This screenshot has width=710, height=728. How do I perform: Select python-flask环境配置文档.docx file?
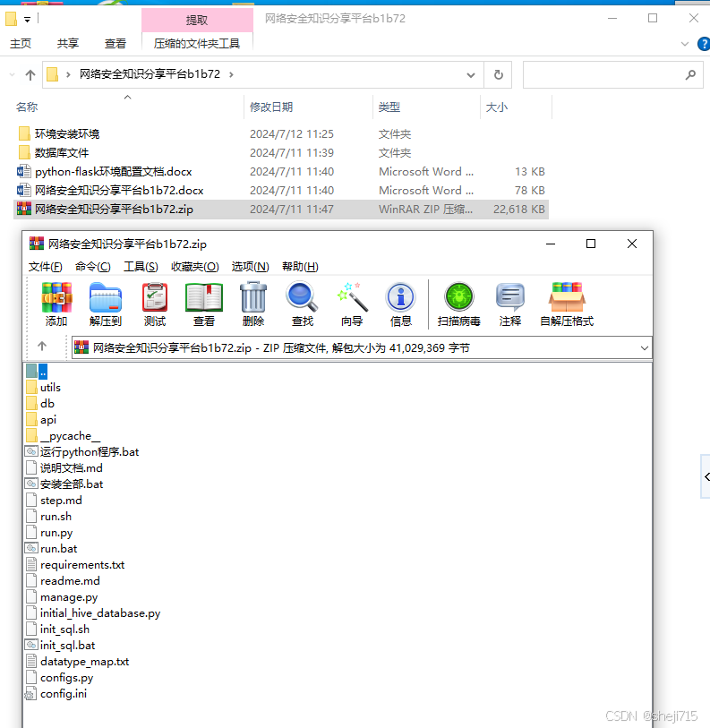coord(114,172)
